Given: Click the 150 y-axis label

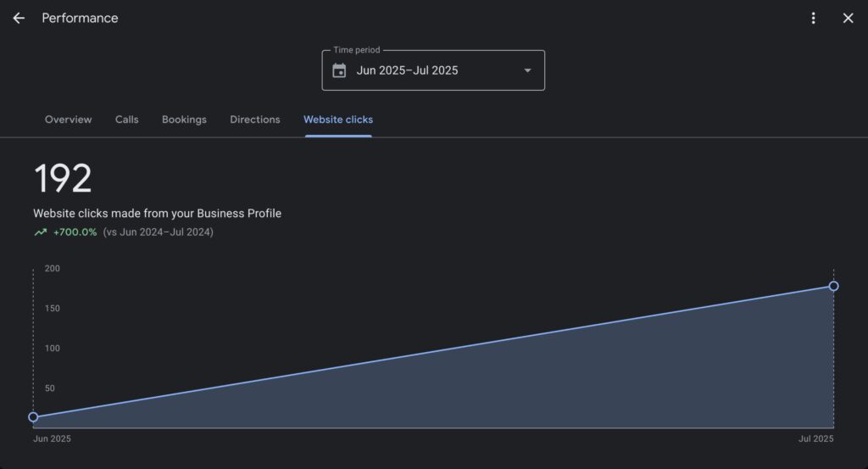Looking at the screenshot, I should tap(52, 309).
